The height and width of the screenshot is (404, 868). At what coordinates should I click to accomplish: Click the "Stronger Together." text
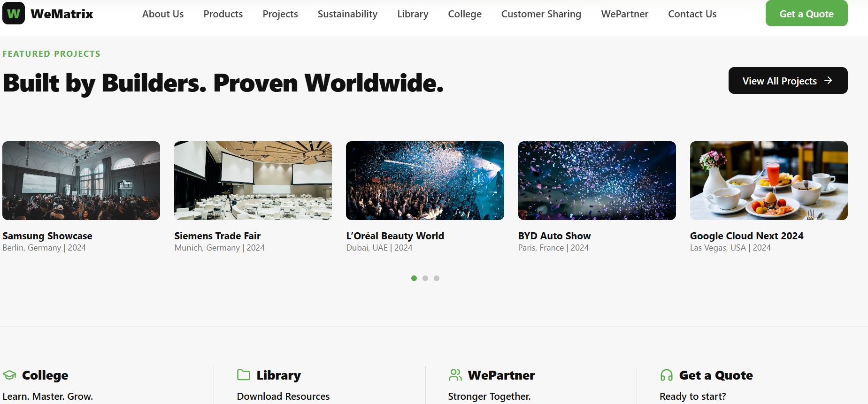coord(490,396)
